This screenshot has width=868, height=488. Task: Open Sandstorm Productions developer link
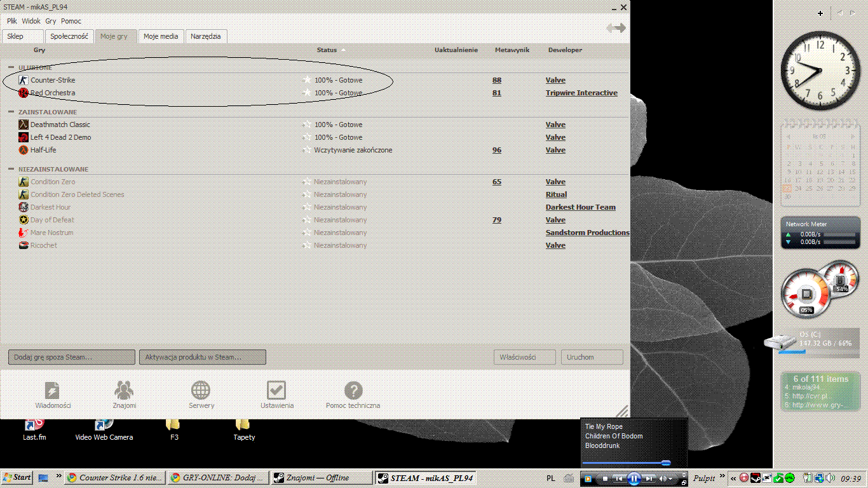(x=588, y=233)
